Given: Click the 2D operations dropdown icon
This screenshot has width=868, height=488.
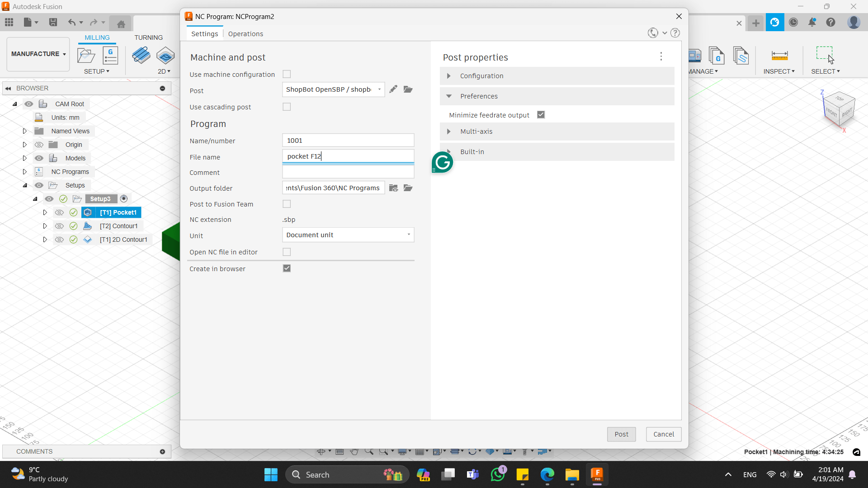Looking at the screenshot, I should click(x=169, y=71).
